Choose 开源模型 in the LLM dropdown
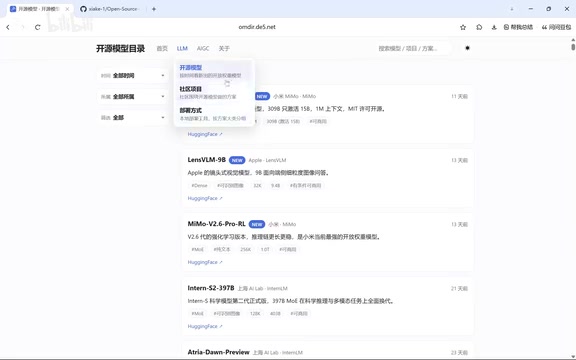576x360 pixels. pyautogui.click(x=214, y=71)
